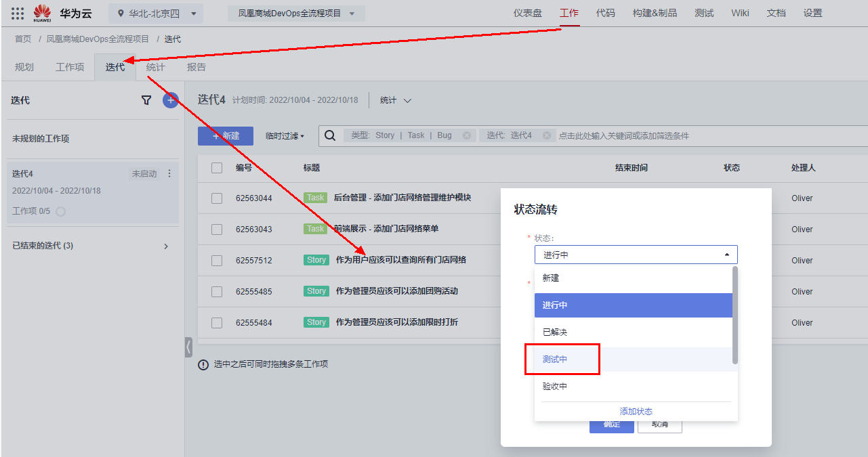Go to 首页 breadcrumb link
The height and width of the screenshot is (457, 868).
23,39
